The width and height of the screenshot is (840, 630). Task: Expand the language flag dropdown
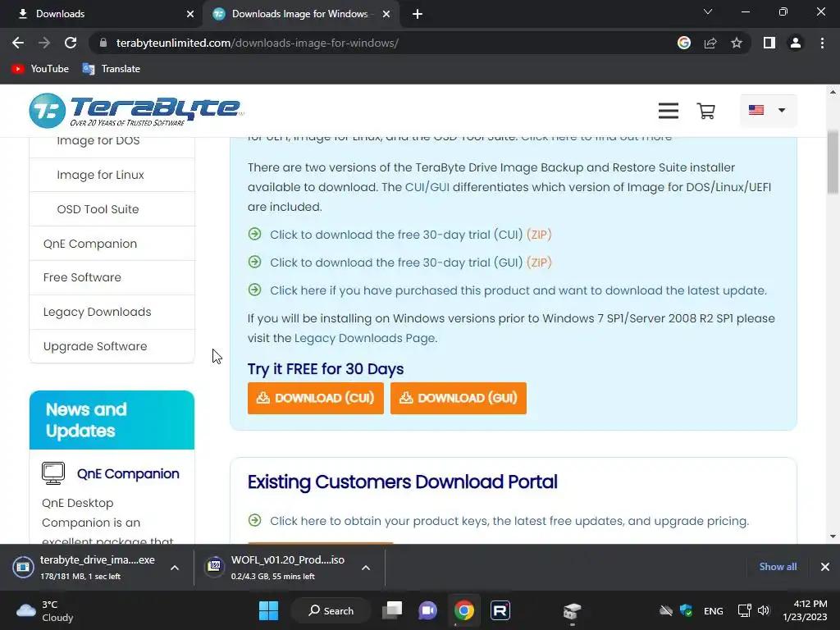768,111
